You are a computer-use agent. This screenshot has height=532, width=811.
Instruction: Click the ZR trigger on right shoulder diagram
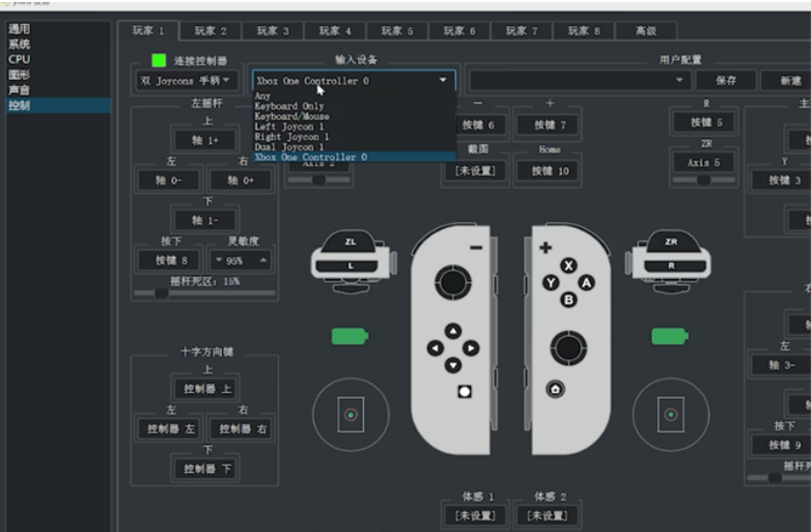pos(671,241)
